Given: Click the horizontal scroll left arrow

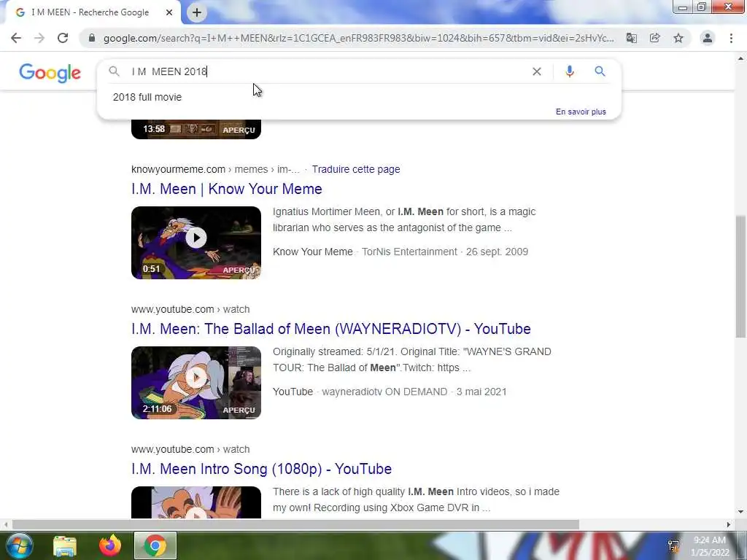Looking at the screenshot, I should tap(5, 525).
